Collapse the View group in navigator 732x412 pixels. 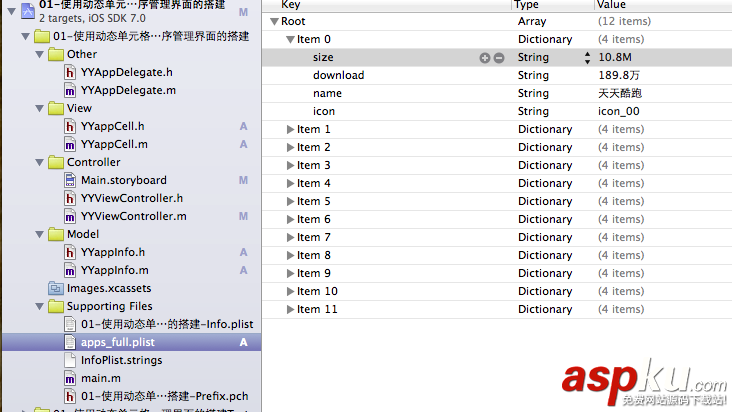(40, 109)
